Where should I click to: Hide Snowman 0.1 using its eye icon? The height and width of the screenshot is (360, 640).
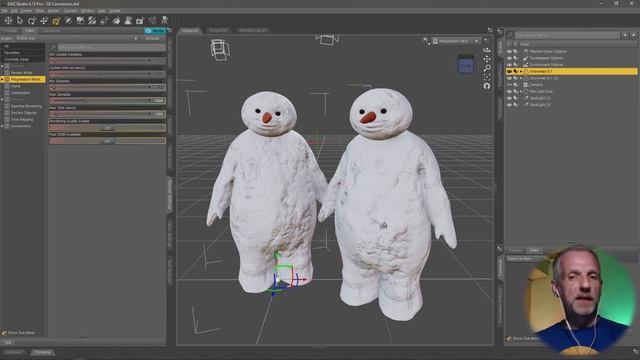[509, 71]
